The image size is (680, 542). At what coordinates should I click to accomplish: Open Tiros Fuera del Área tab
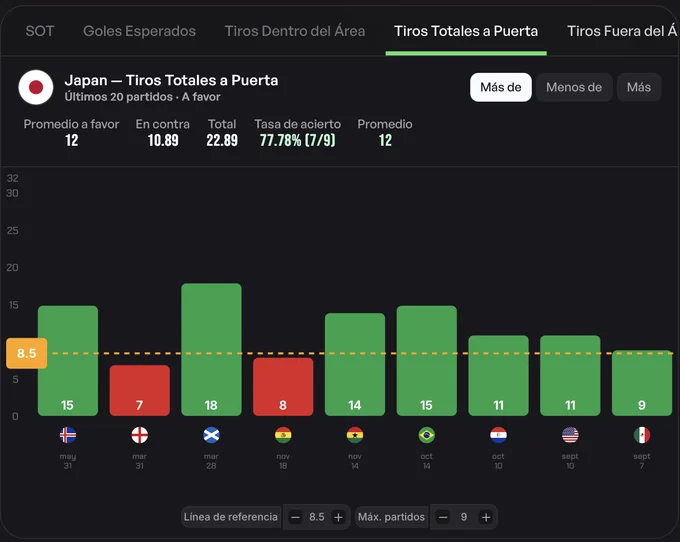tap(621, 31)
